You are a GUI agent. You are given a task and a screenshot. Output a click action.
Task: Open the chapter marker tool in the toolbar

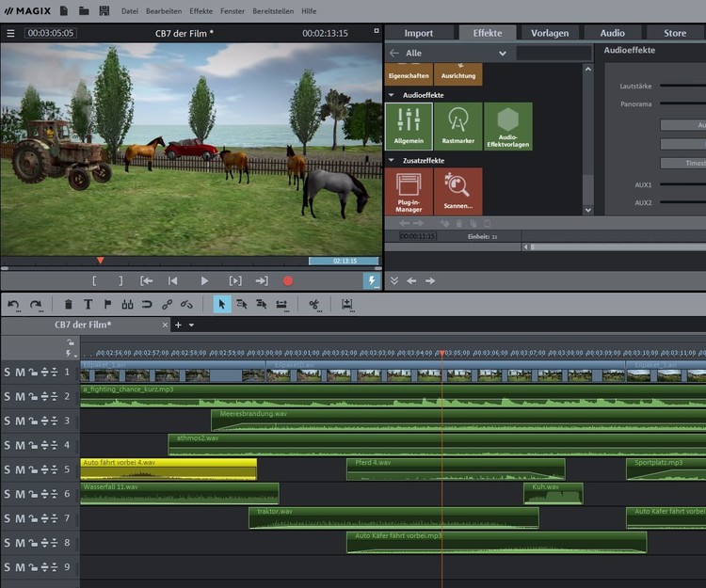pyautogui.click(x=127, y=305)
